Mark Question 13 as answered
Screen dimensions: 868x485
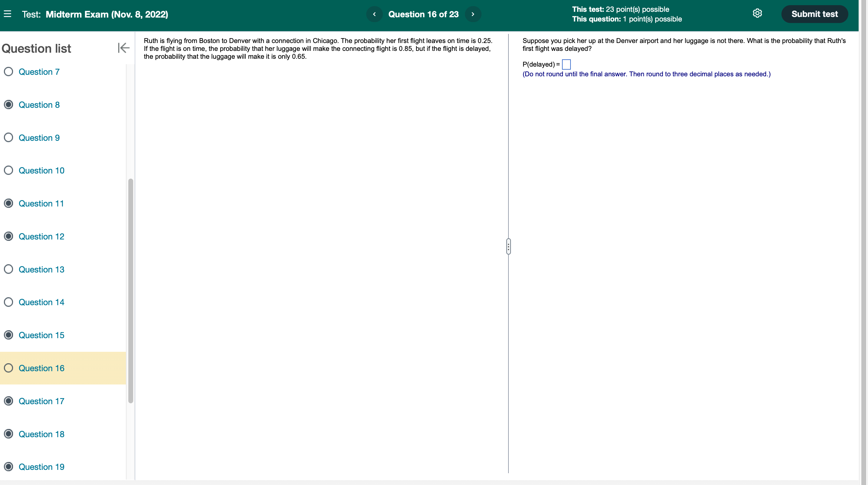tap(8, 269)
